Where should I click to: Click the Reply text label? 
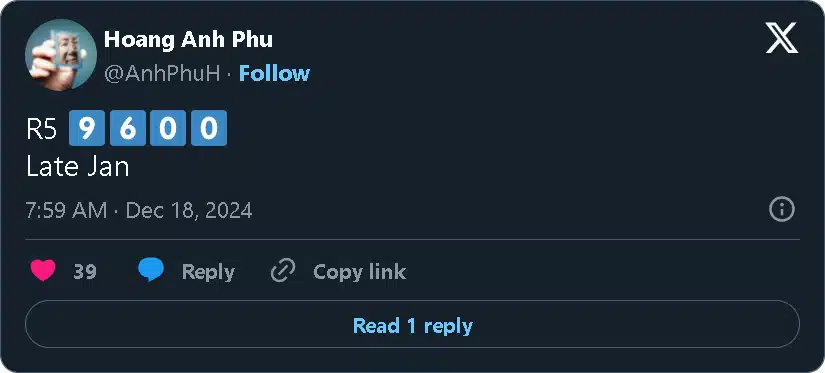[208, 272]
